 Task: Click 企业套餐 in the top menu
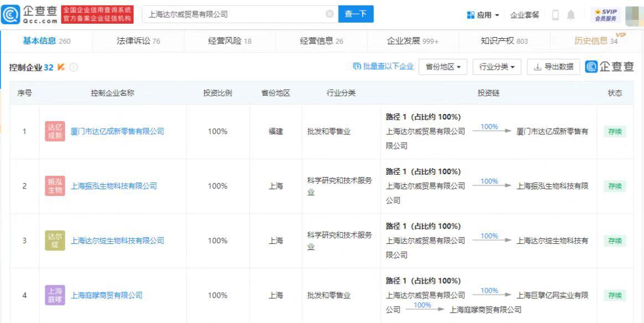coord(524,14)
